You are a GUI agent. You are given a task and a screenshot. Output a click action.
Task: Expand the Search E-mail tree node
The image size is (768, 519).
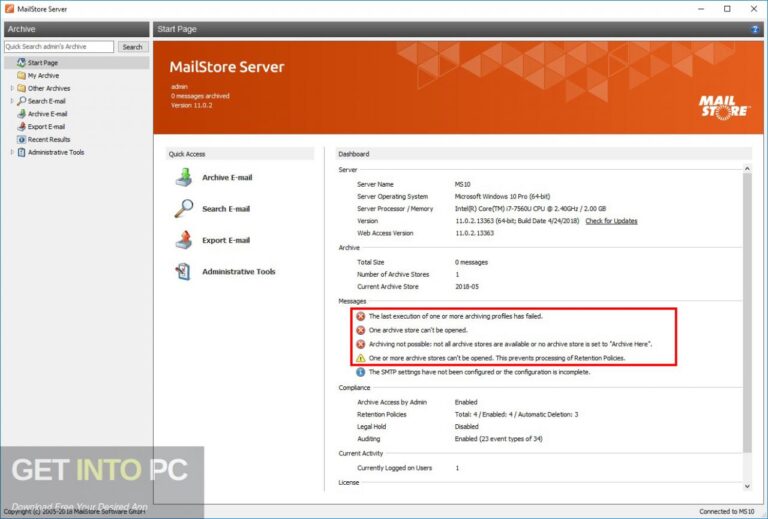[x=12, y=101]
